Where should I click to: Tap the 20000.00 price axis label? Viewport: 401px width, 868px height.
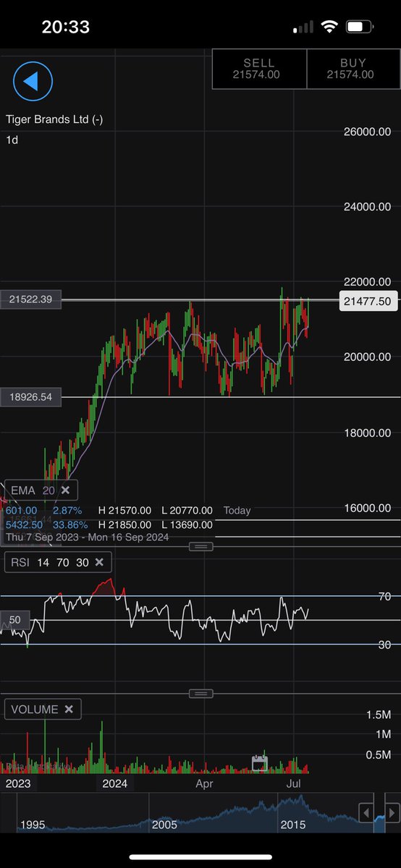pyautogui.click(x=367, y=357)
